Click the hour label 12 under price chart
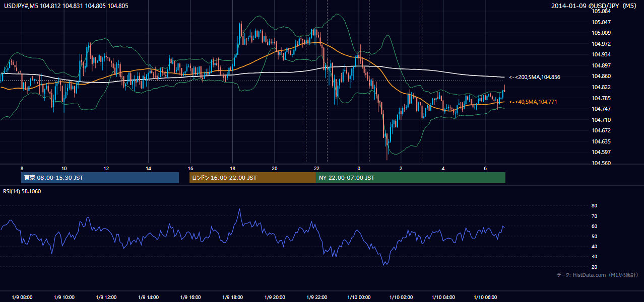 click(106, 168)
